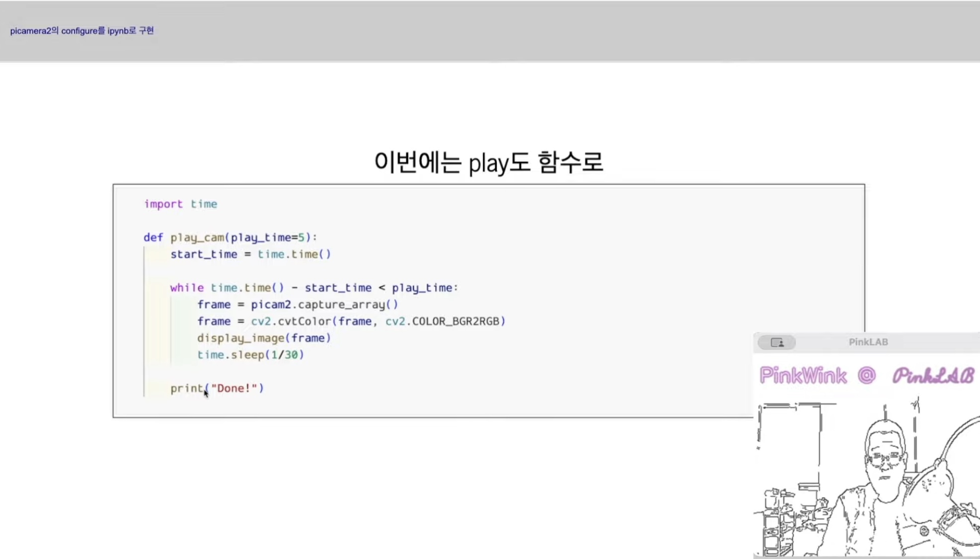Click the picture-in-picture icon beside PinkLAB

(x=777, y=342)
